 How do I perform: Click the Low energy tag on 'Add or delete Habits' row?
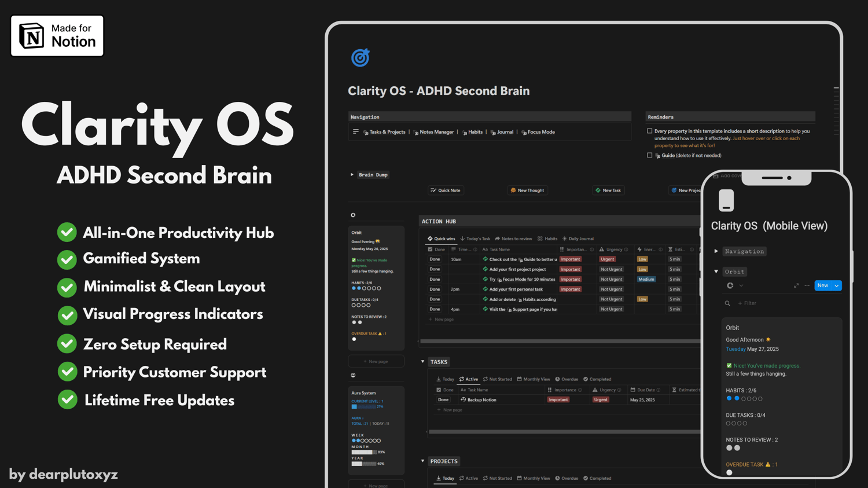642,299
